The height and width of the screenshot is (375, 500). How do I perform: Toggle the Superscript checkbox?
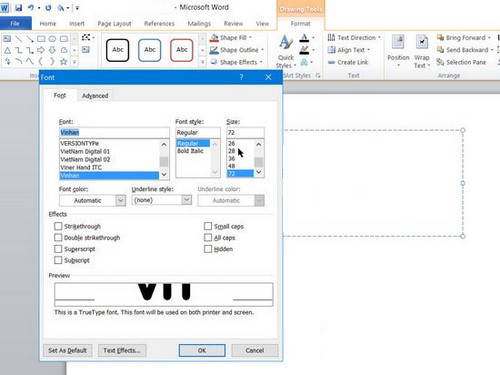pos(58,249)
